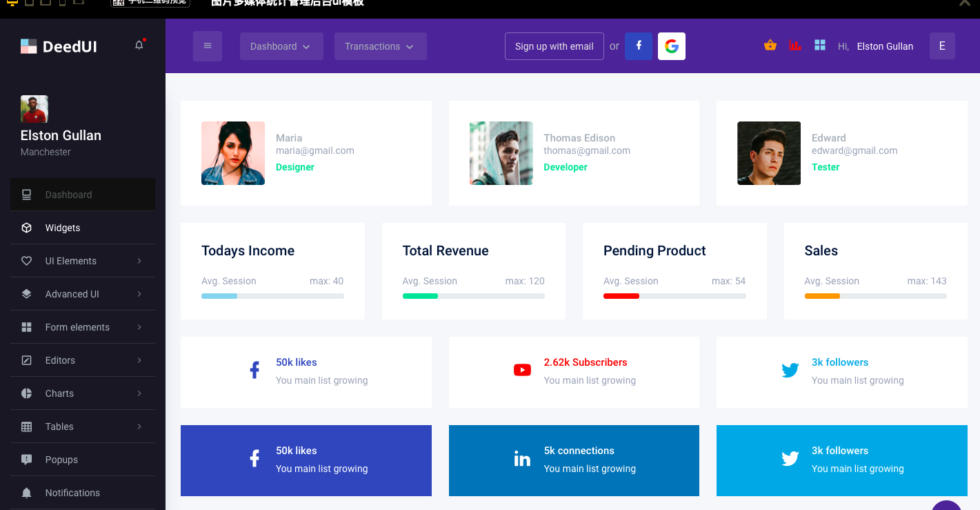Click the LinkedIn icon in connections card
This screenshot has width=980, height=510.
(x=522, y=459)
